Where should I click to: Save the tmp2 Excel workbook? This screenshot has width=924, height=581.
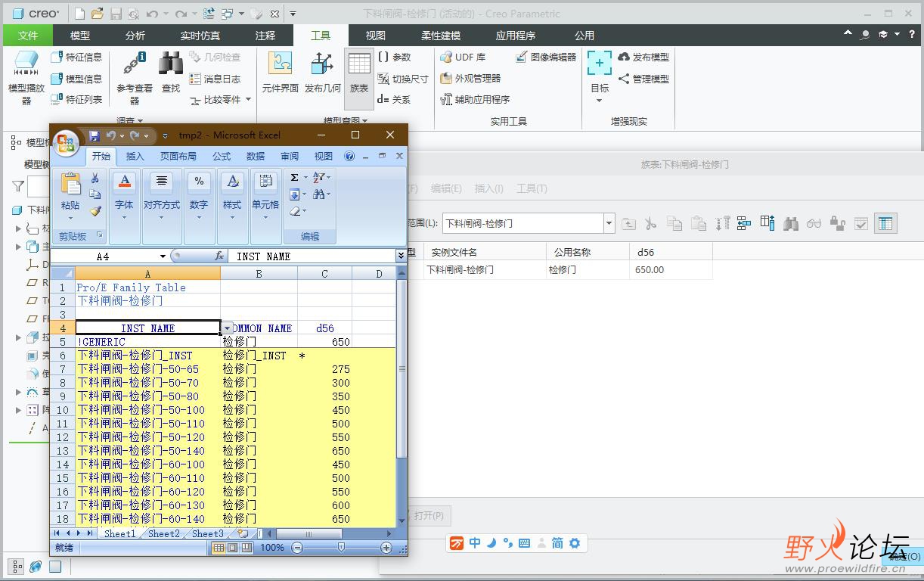point(95,135)
